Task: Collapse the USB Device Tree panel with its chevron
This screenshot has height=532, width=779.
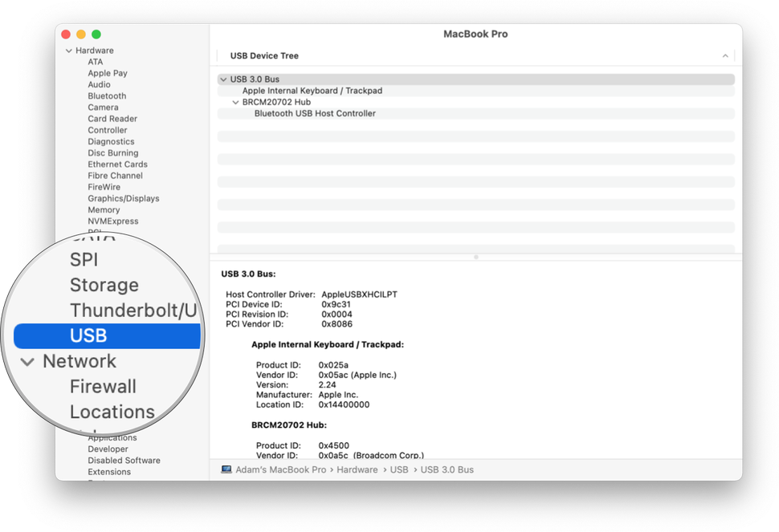Action: [x=725, y=55]
